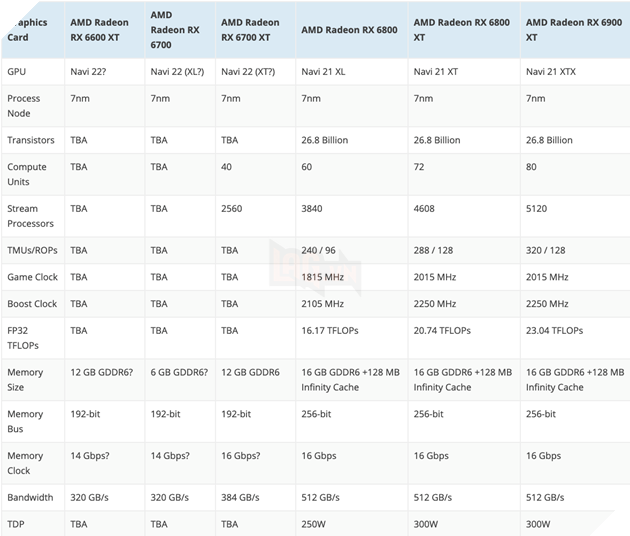The height and width of the screenshot is (536, 630).
Task: Click the Memory Bus row label
Action: click(26, 420)
